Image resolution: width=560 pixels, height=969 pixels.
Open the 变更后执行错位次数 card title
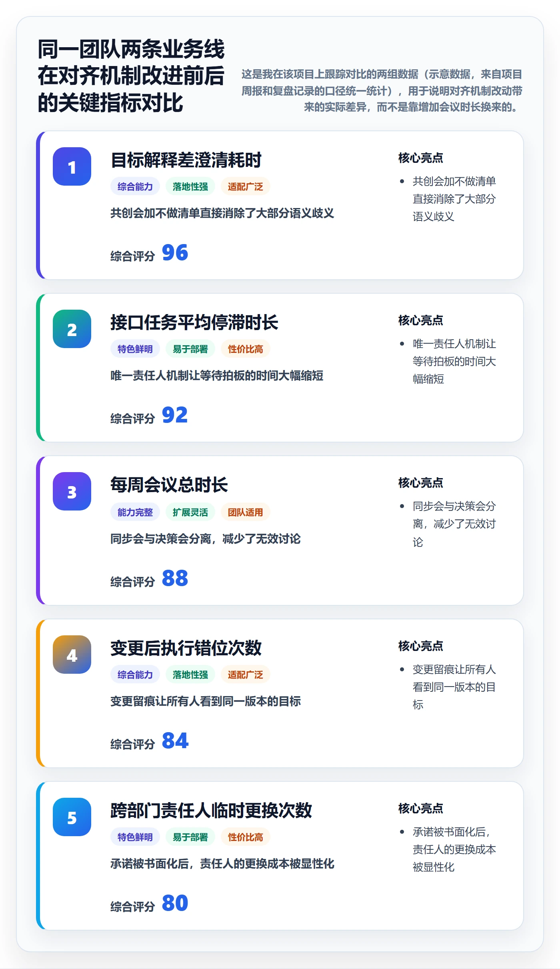[x=186, y=648]
